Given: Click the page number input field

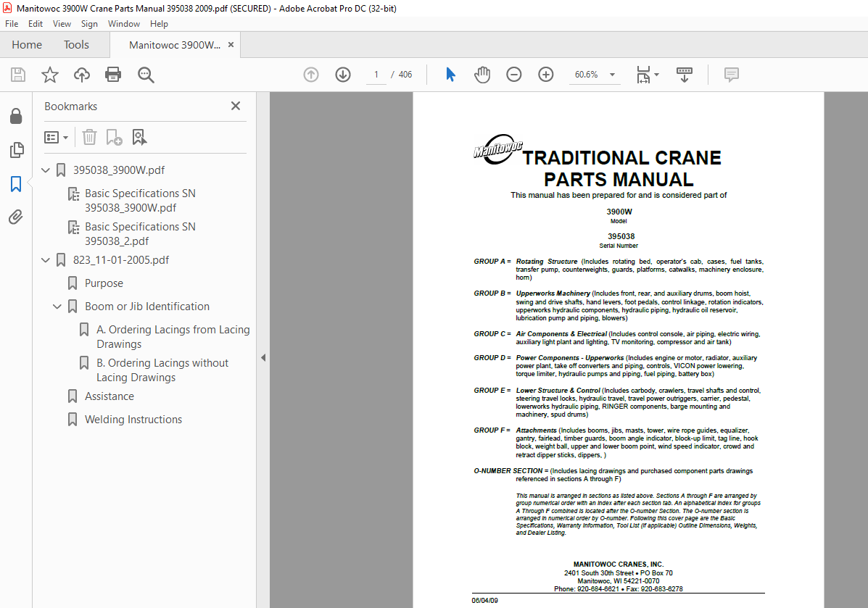Looking at the screenshot, I should (376, 75).
